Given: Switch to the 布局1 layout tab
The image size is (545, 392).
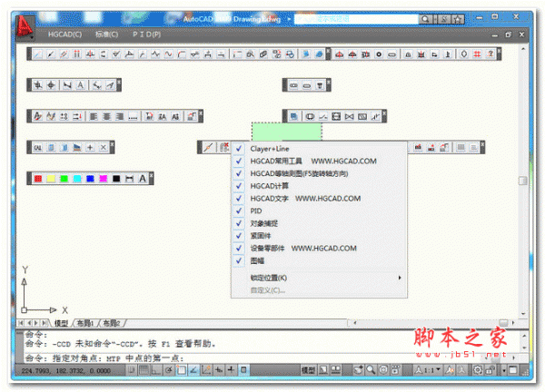Looking at the screenshot, I should [85, 323].
